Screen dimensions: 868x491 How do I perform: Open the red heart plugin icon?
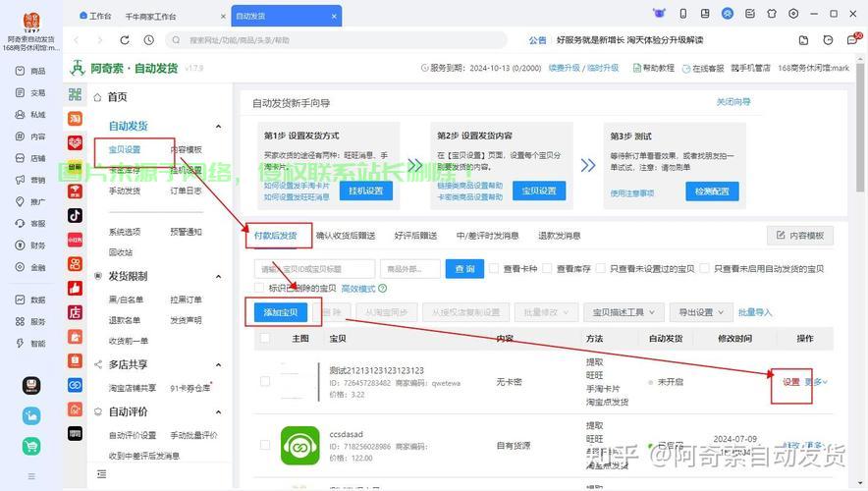[76, 142]
